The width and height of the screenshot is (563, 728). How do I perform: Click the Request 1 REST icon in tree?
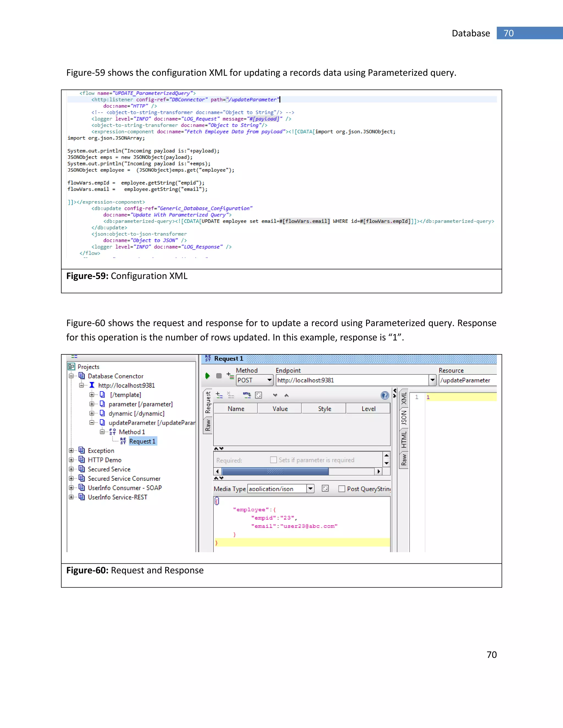click(x=123, y=441)
